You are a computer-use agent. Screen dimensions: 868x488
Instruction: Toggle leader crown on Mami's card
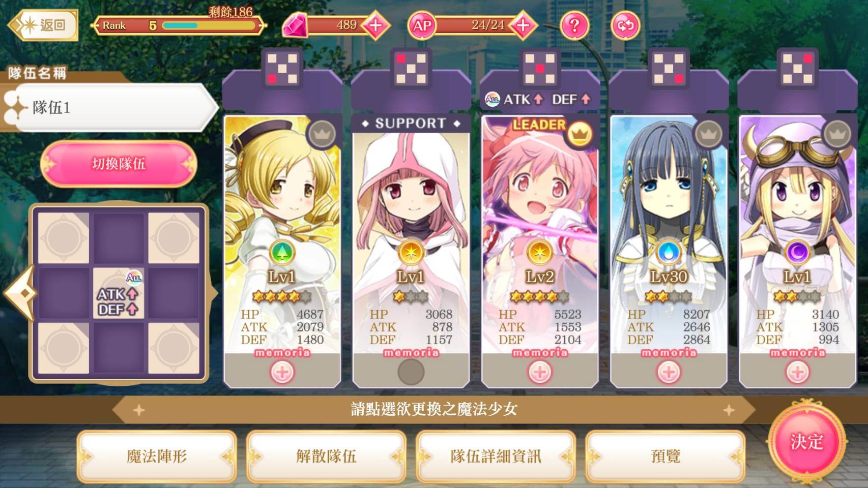pos(322,135)
